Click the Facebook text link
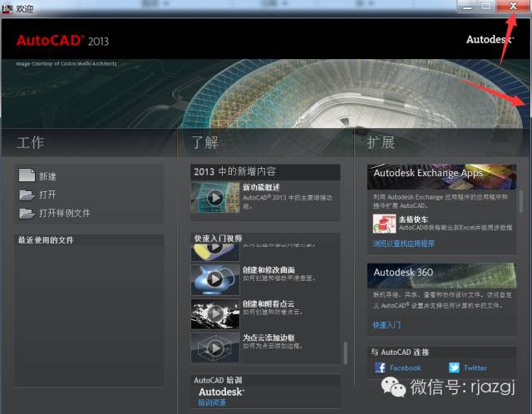Screen dimensions: 532x414 pyautogui.click(x=405, y=367)
